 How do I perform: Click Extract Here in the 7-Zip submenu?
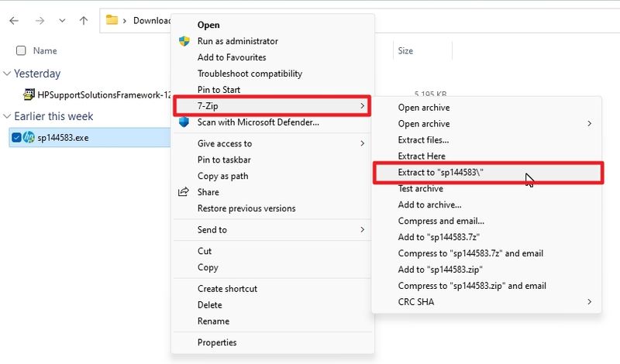422,156
